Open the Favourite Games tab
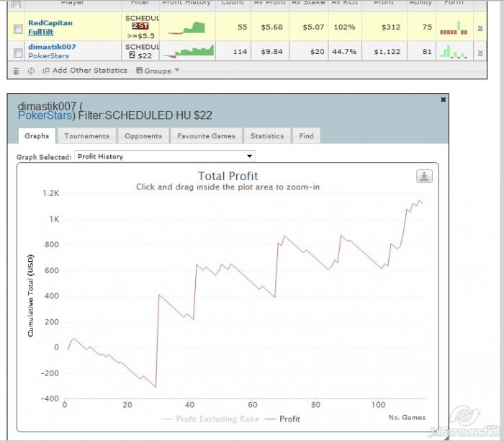 (x=207, y=135)
